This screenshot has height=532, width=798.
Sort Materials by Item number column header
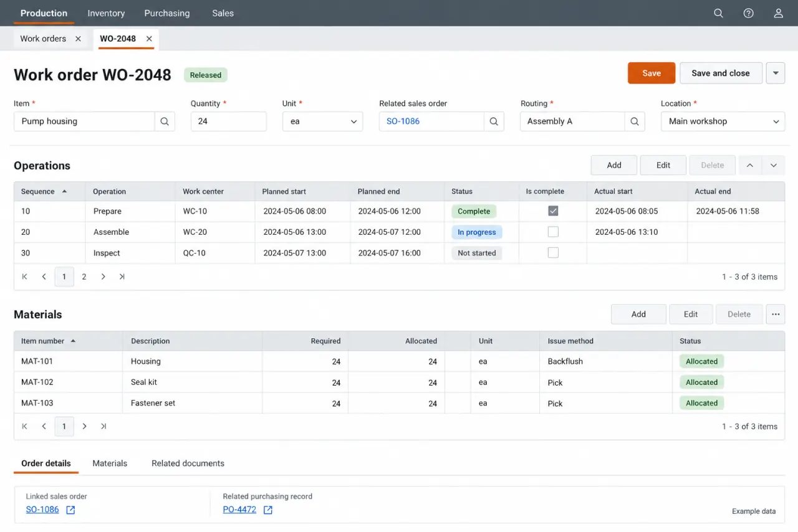(68, 341)
